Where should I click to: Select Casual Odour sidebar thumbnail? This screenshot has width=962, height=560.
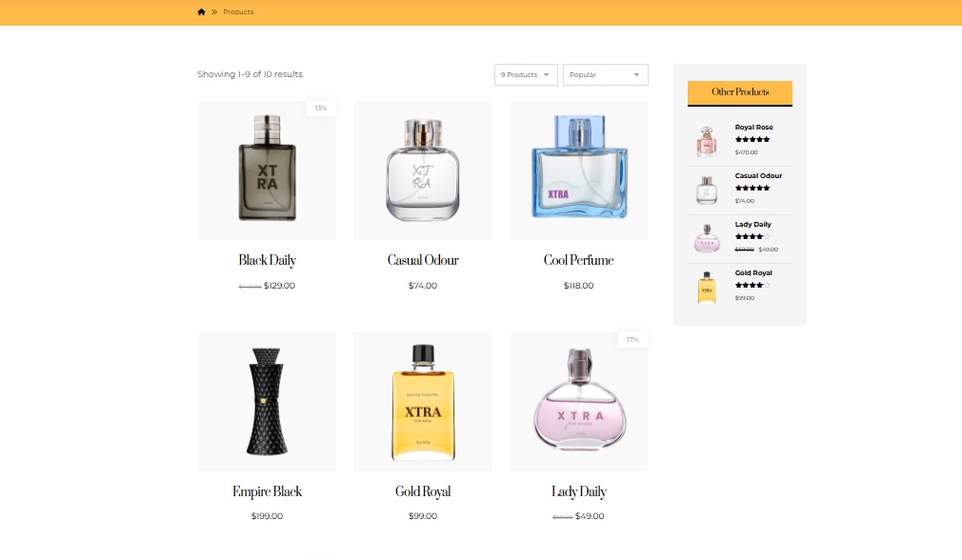point(706,190)
